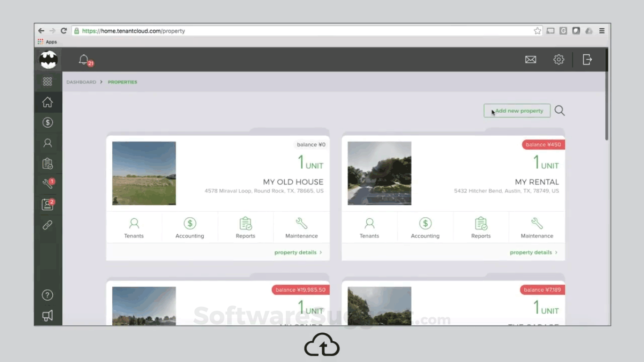Open property details for My Rental
644x362 pixels.
tap(533, 253)
